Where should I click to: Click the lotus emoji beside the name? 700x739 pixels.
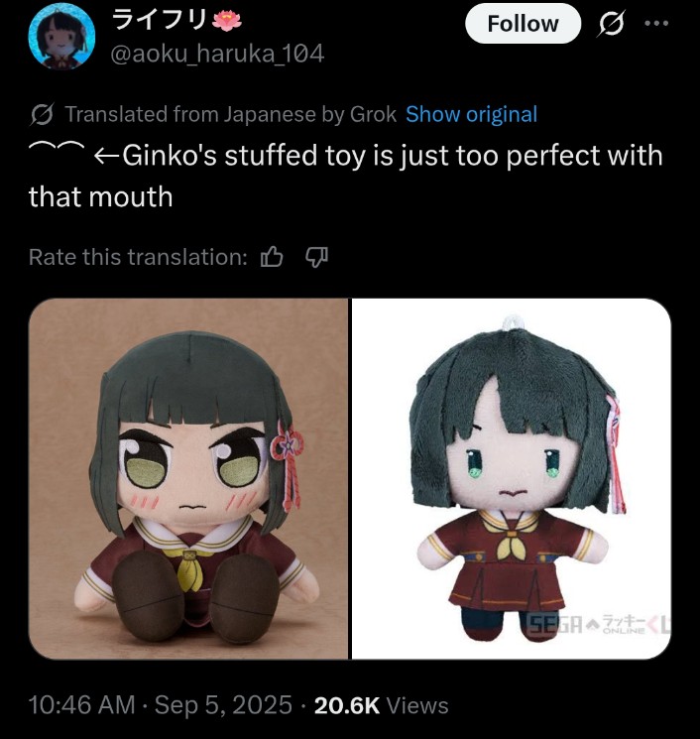click(227, 20)
